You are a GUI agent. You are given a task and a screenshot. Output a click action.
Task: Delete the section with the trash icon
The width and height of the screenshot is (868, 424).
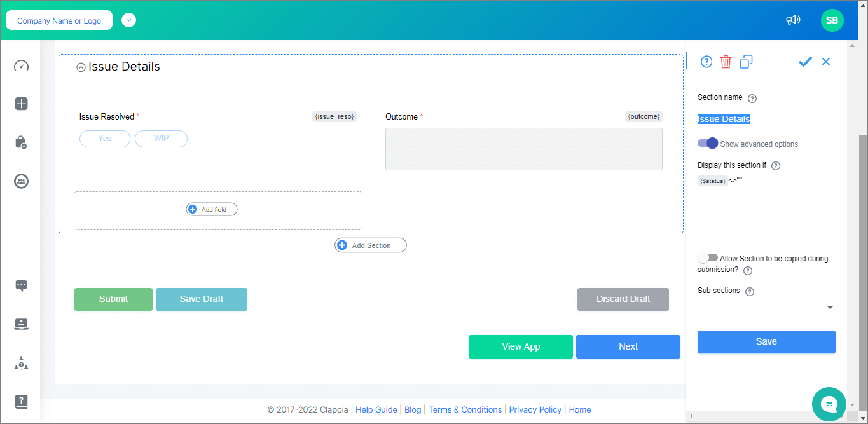click(x=726, y=62)
